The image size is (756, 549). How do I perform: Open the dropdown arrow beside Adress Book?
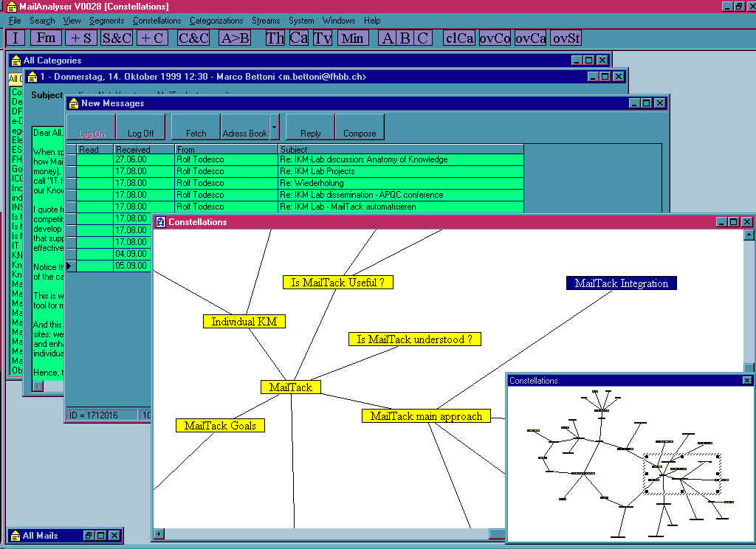click(275, 127)
